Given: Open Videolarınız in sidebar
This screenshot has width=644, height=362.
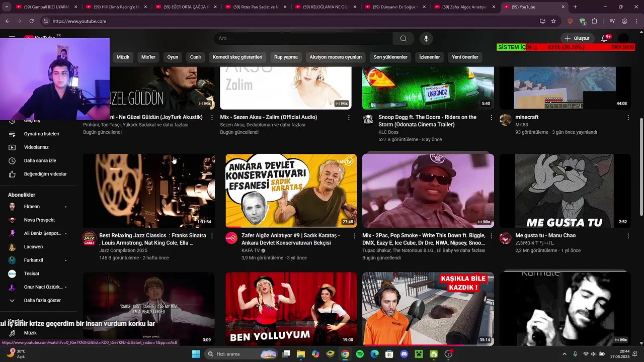Looking at the screenshot, I should click(x=37, y=147).
